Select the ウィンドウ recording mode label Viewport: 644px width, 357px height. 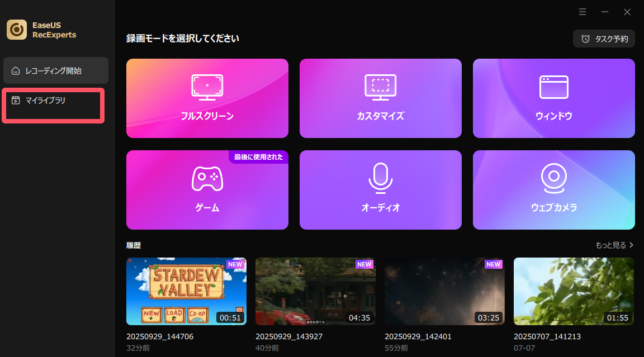pyautogui.click(x=553, y=116)
